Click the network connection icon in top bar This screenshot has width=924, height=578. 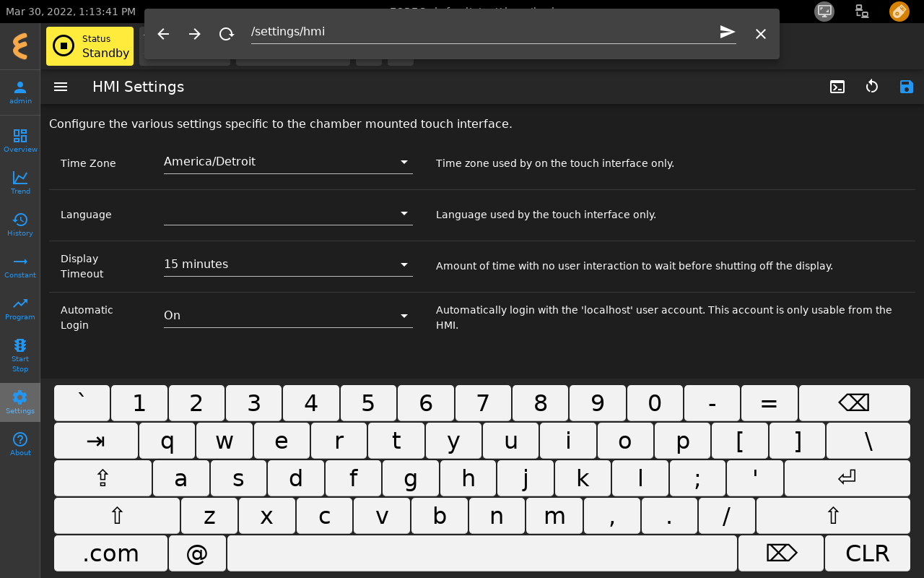[x=862, y=12]
